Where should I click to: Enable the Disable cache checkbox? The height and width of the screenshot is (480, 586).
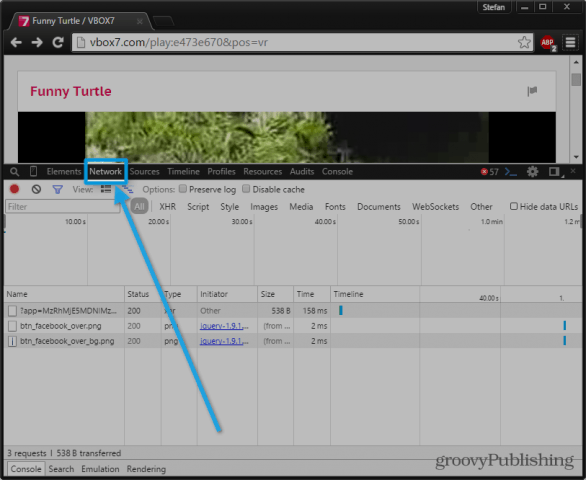pos(246,189)
